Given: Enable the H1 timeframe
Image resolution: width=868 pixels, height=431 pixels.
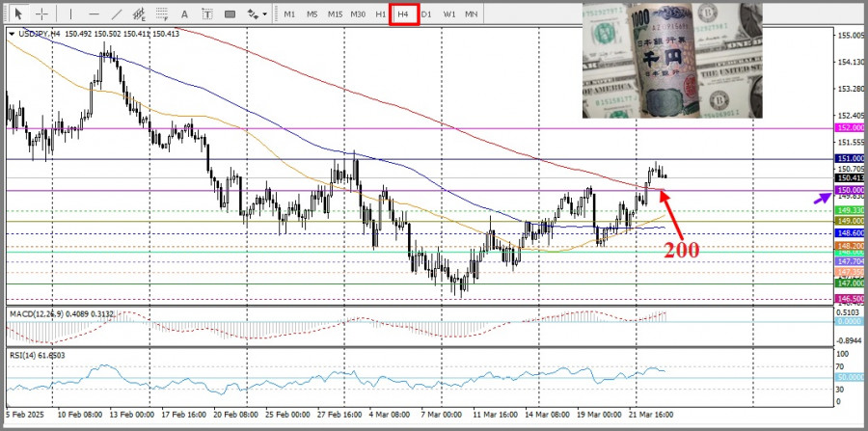Looking at the screenshot, I should coord(381,14).
